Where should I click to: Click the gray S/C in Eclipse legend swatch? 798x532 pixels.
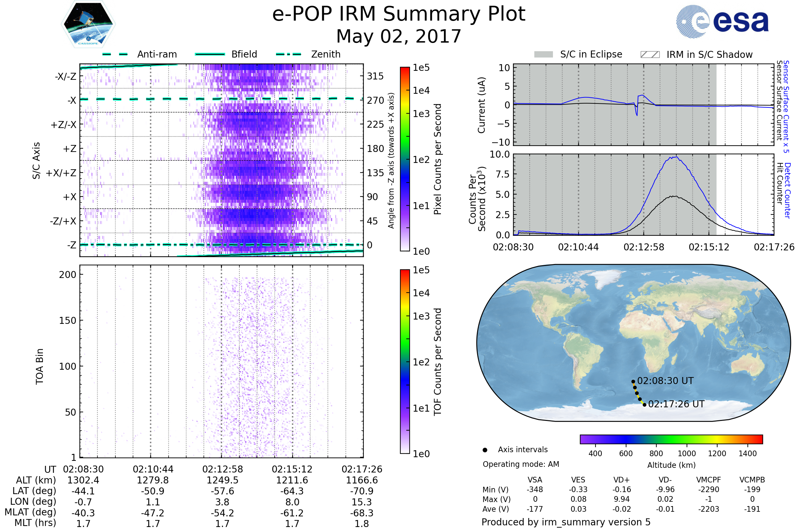pos(543,55)
